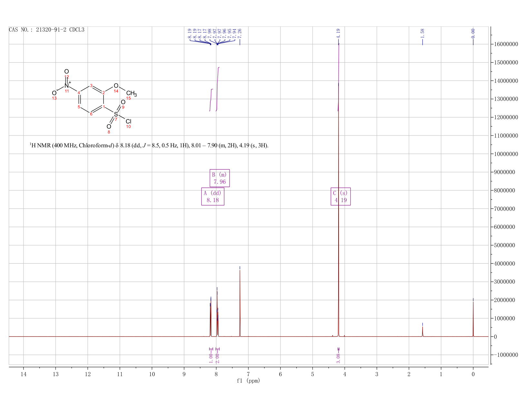Image resolution: width=532 pixels, height=411 pixels.
Task: Click x-axis tick label 2
Action: [409, 374]
